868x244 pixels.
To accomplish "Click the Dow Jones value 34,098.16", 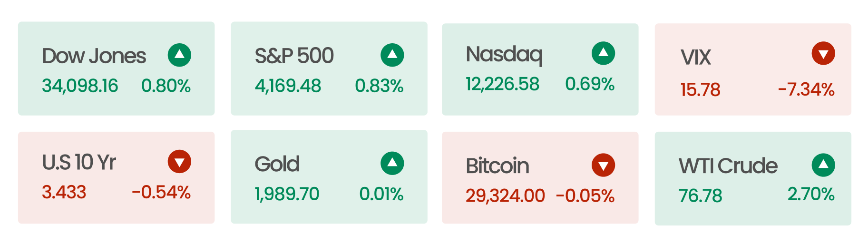I will tap(80, 86).
